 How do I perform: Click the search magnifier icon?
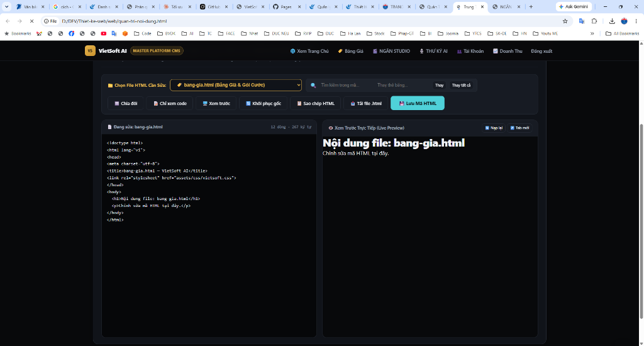(x=313, y=85)
